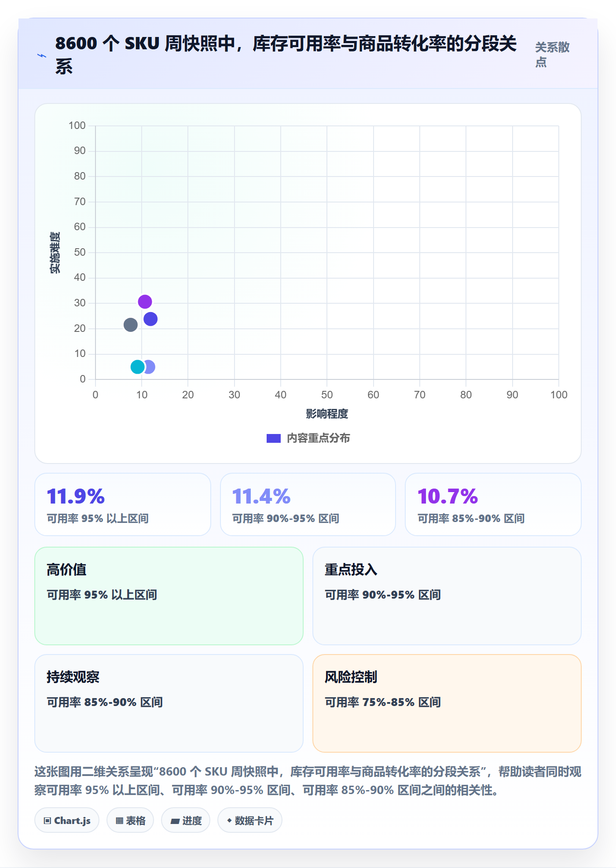
Task: Select the 11.9% stat card
Action: tap(123, 504)
